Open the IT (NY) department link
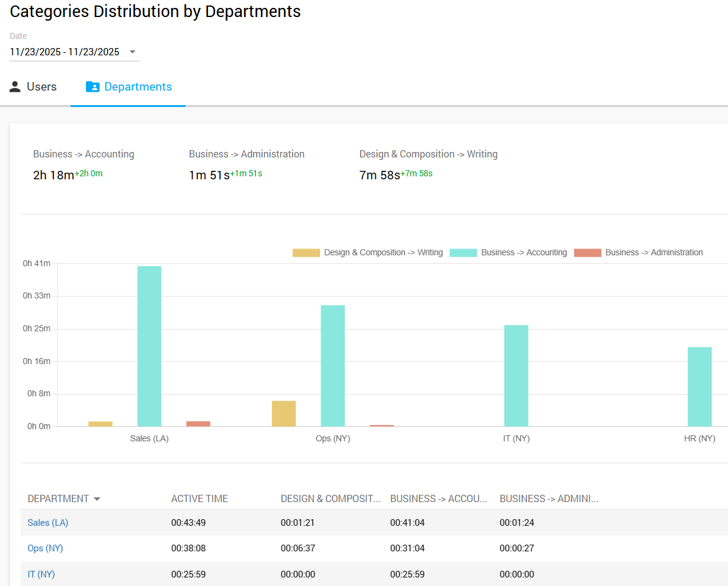728x586 pixels. (x=41, y=574)
